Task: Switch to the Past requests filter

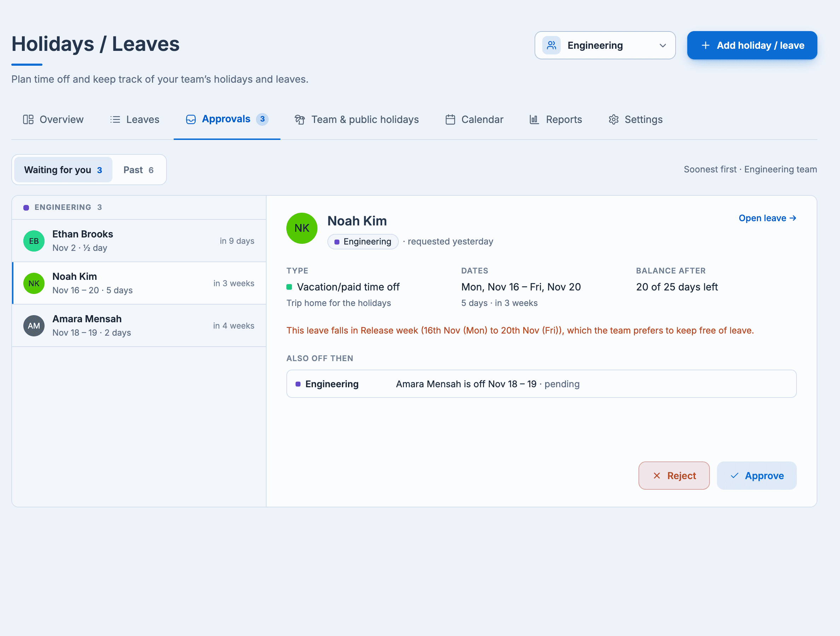Action: [138, 170]
